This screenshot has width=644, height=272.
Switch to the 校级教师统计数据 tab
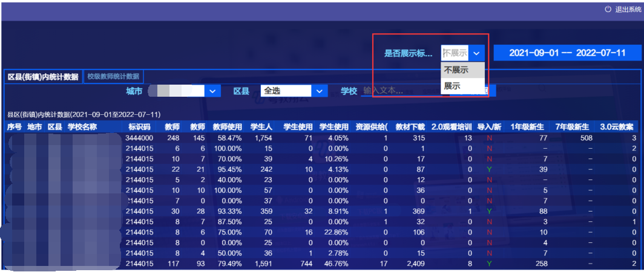click(x=113, y=76)
